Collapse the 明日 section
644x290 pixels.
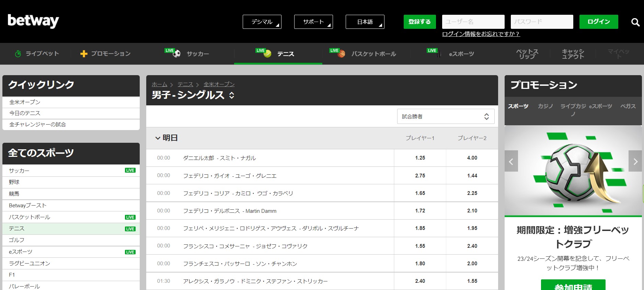158,138
